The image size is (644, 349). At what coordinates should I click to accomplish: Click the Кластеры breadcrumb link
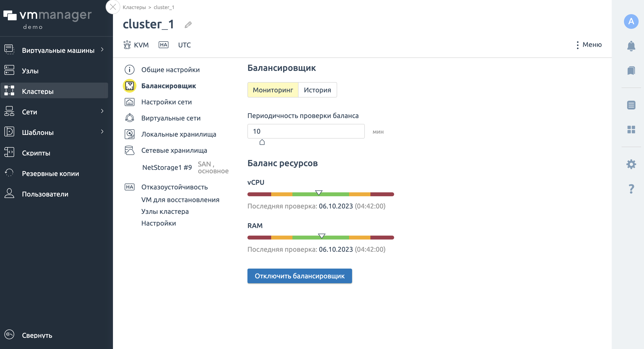[x=134, y=7]
